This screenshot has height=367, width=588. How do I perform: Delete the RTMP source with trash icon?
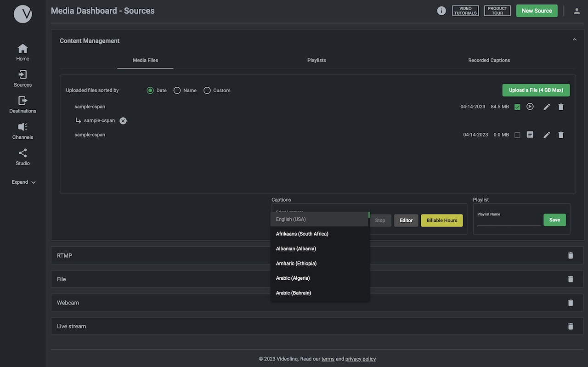click(x=570, y=255)
